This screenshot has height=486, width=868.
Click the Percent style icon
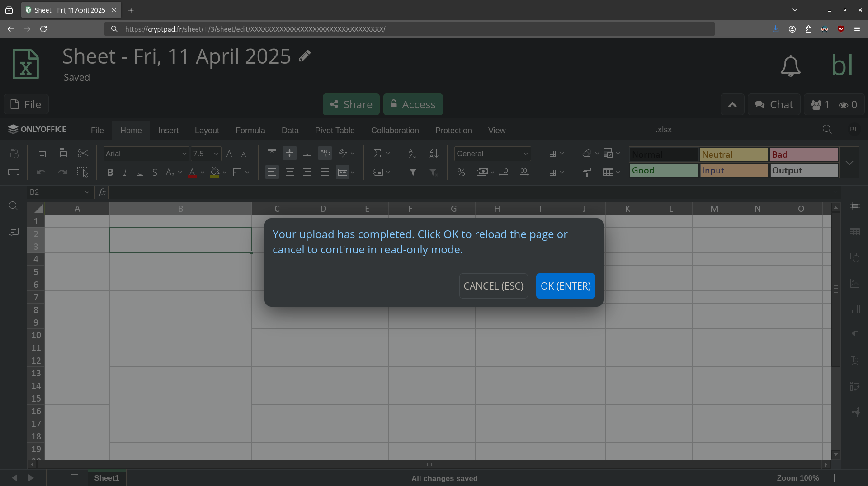(x=461, y=172)
